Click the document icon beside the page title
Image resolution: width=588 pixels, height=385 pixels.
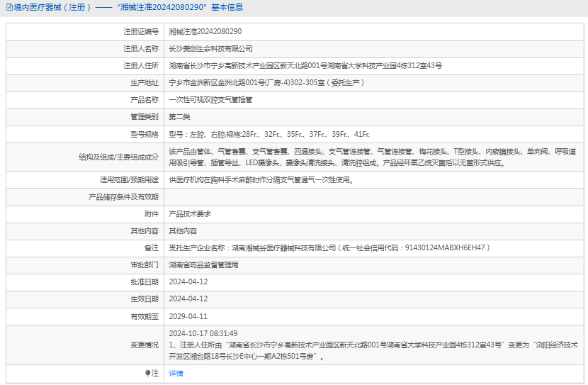tap(9, 8)
